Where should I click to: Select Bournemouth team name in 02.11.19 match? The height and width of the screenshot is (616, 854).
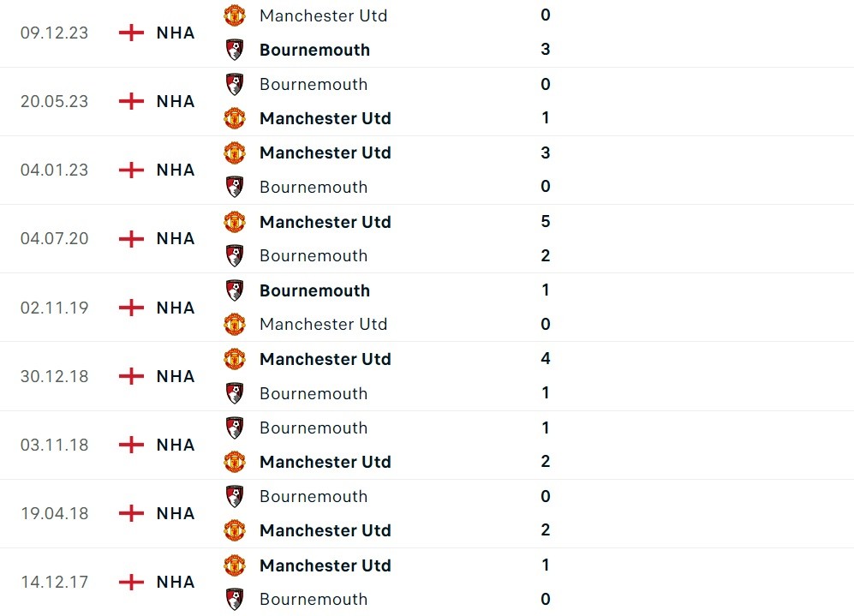point(314,290)
